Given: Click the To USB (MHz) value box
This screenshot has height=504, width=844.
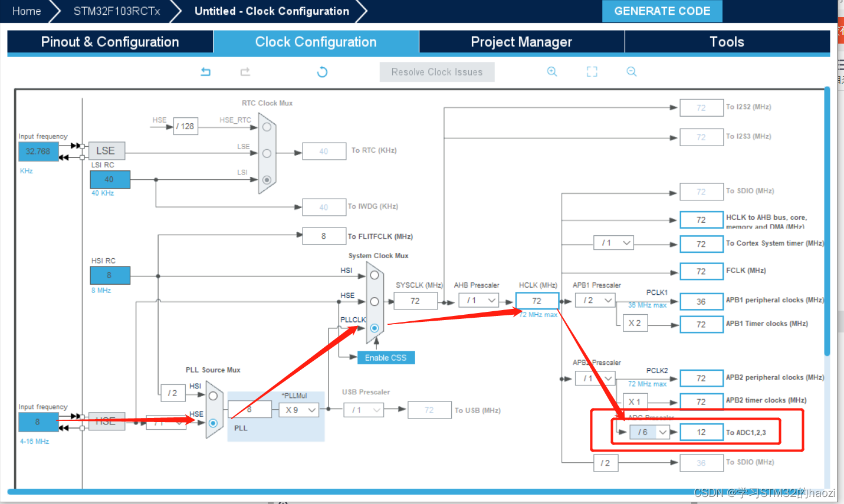Looking at the screenshot, I should 429,410.
